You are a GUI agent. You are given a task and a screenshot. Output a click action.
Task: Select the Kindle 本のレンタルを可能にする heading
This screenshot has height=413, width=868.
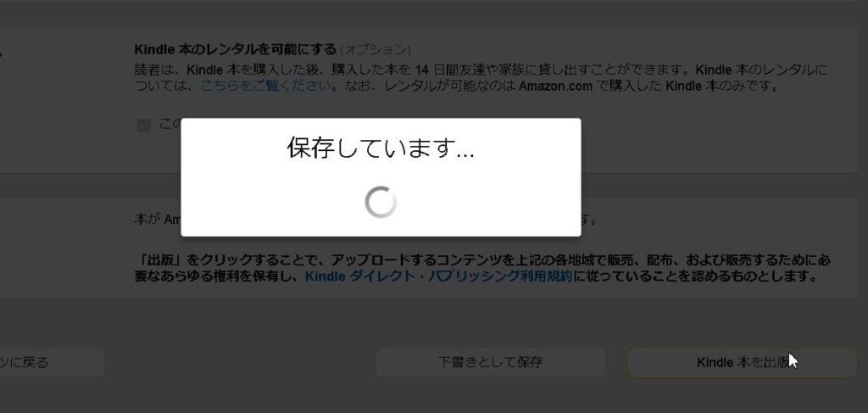tap(236, 49)
